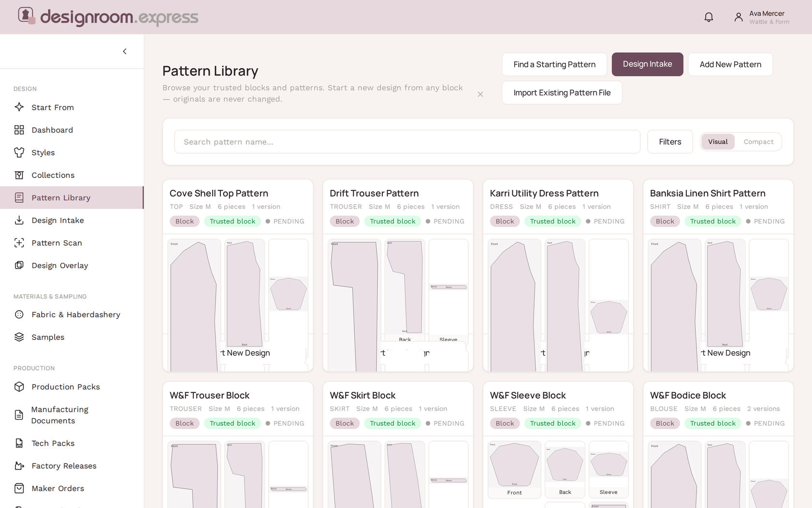Image resolution: width=812 pixels, height=508 pixels.
Task: Open the Banksia Linen Shirt Pattern title
Action: coord(708,193)
